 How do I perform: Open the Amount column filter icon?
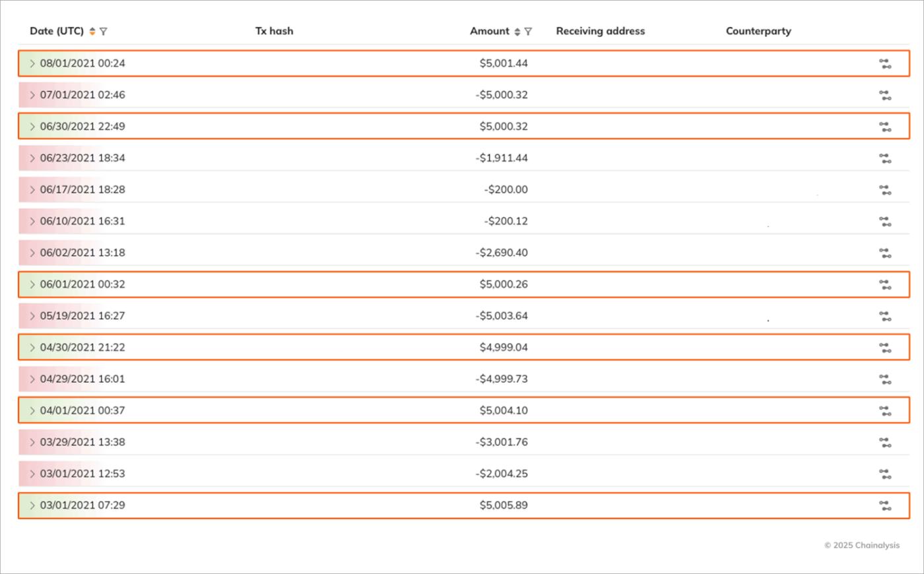coord(528,32)
